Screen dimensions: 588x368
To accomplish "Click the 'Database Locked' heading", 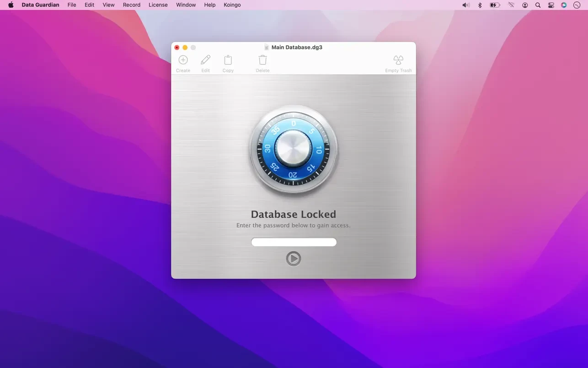I will pyautogui.click(x=294, y=214).
